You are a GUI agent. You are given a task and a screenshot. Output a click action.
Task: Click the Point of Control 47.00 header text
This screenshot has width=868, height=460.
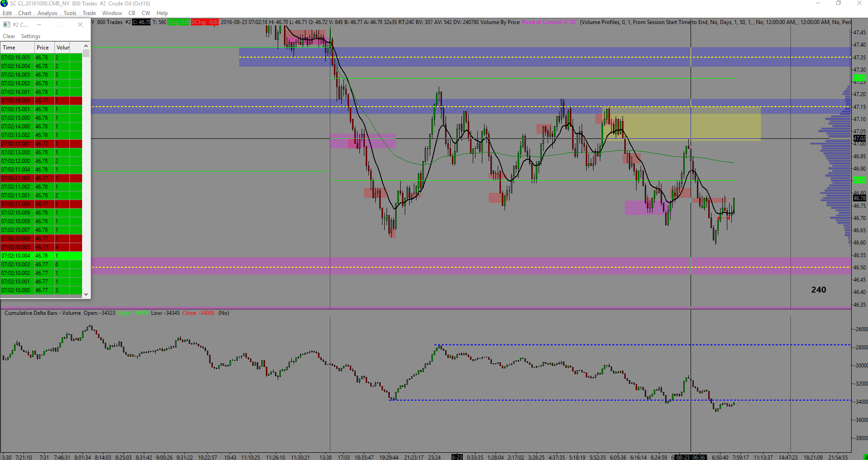coord(549,22)
